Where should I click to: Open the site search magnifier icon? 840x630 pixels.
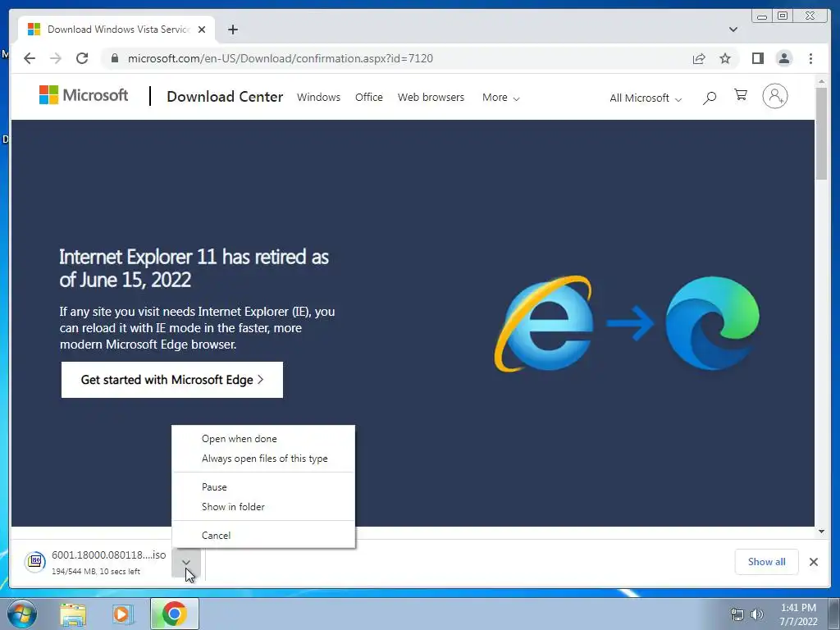pos(710,98)
